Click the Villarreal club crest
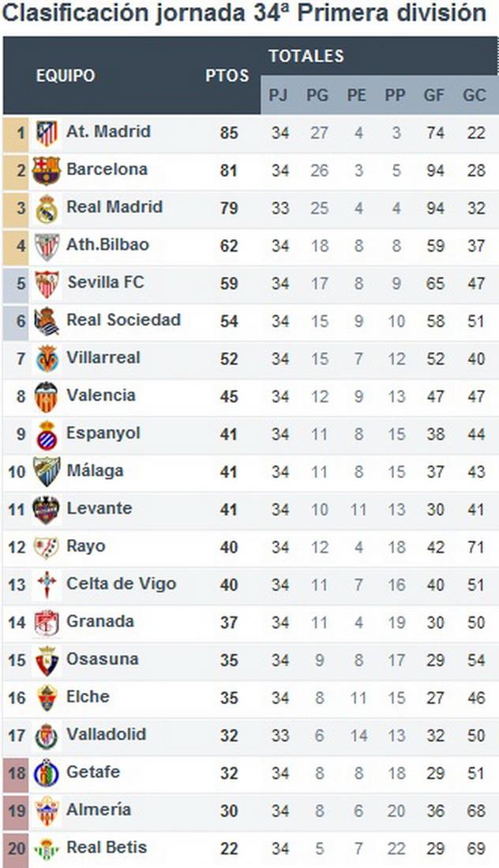This screenshot has width=499, height=868. (x=47, y=359)
